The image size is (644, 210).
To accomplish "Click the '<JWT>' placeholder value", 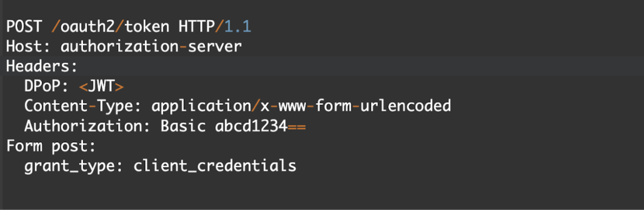I will click(x=101, y=87).
